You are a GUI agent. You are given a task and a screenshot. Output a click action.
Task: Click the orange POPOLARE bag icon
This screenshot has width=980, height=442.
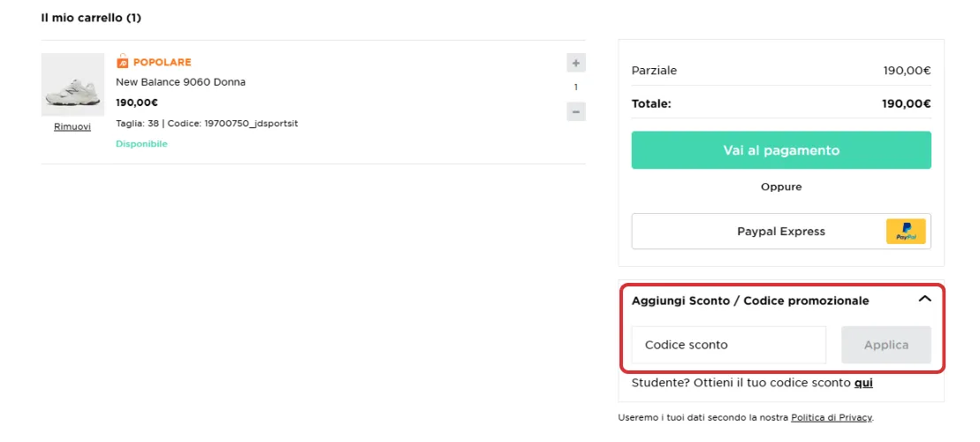coord(123,62)
